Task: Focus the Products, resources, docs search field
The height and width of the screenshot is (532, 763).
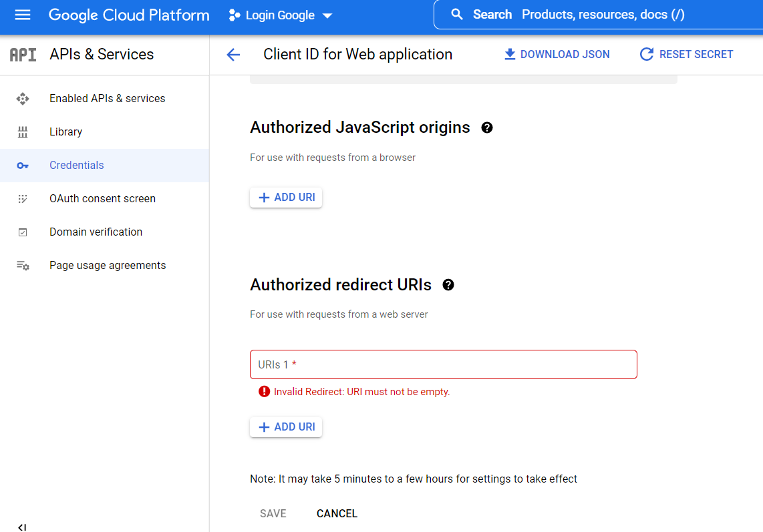Action: (x=603, y=15)
